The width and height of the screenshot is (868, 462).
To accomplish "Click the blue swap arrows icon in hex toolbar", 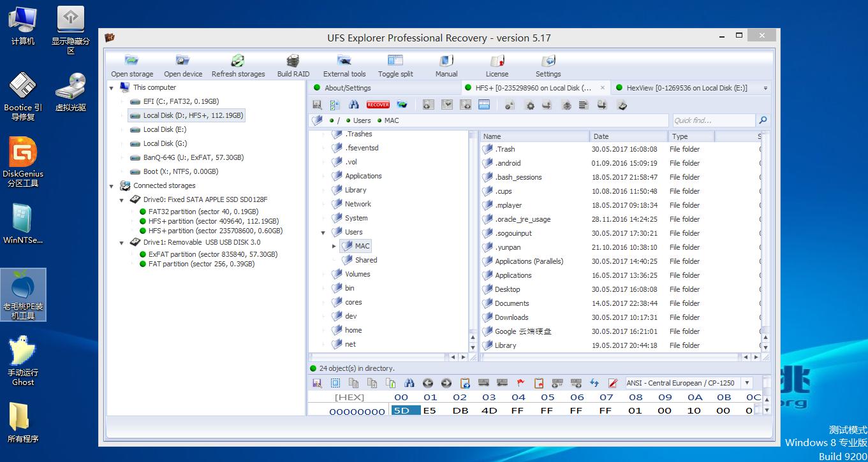I will point(594,383).
